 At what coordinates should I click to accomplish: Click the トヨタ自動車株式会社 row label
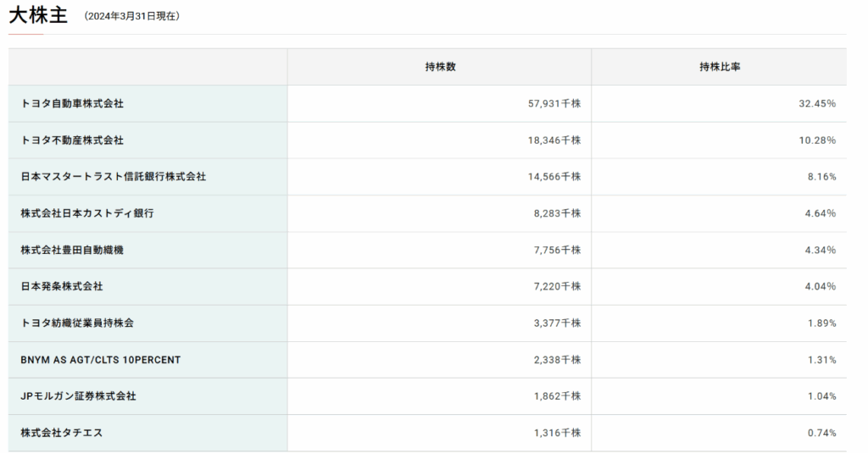coord(72,103)
